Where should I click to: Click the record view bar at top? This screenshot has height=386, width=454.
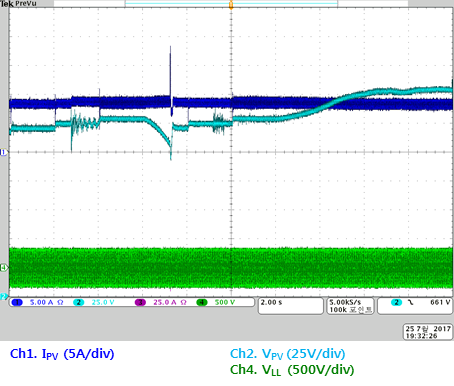231,3
